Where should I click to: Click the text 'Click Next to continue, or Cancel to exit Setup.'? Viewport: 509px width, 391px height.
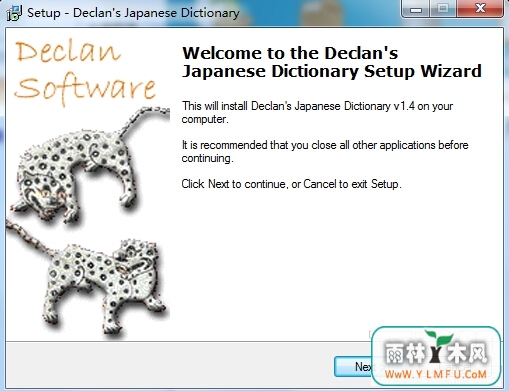tap(291, 184)
